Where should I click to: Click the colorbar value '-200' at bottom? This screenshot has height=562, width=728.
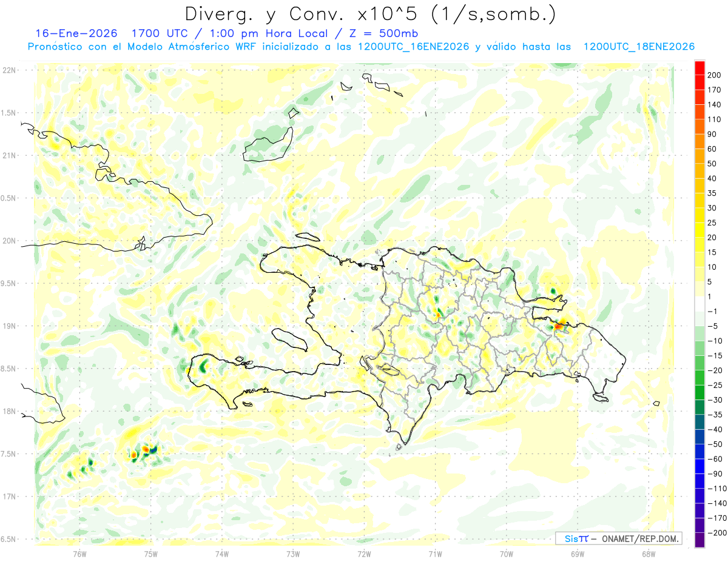(x=717, y=534)
